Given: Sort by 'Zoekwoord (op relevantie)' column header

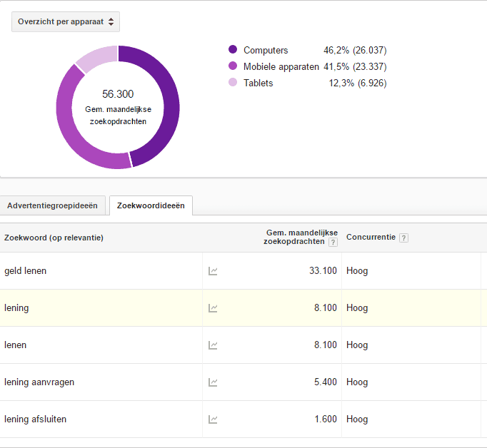Looking at the screenshot, I should point(54,238).
